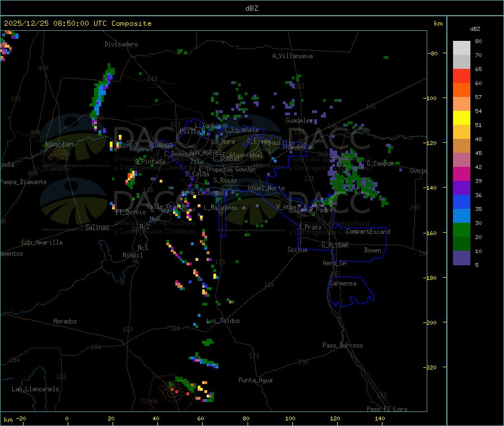The image size is (504, 426).
Task: Pick the magenta 39-42 dBZ legend swatch
Action: (461, 174)
